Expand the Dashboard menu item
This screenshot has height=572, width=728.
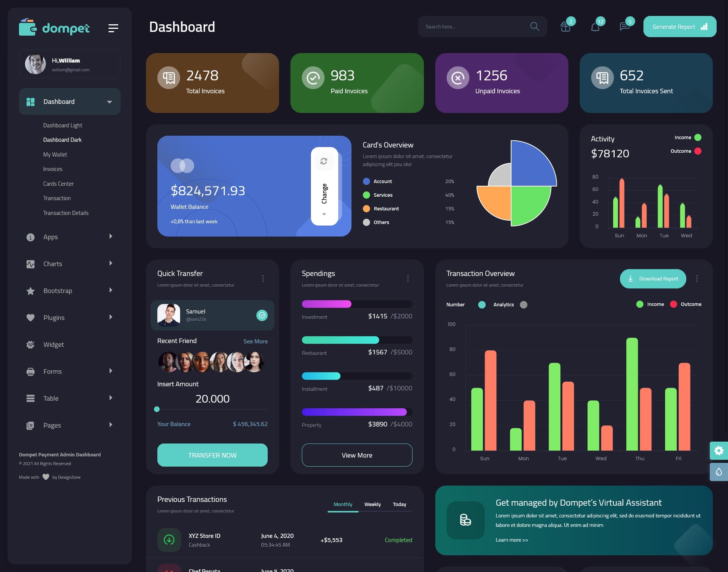(x=109, y=101)
